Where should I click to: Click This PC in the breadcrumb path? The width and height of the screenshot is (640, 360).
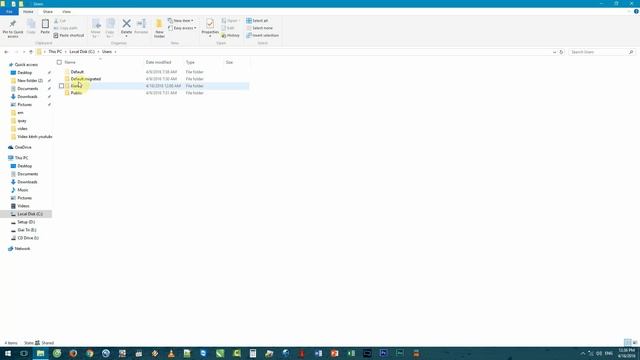55,52
